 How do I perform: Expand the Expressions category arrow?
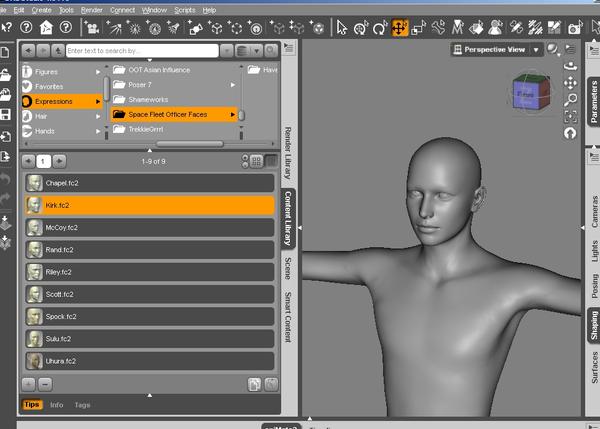[x=98, y=101]
